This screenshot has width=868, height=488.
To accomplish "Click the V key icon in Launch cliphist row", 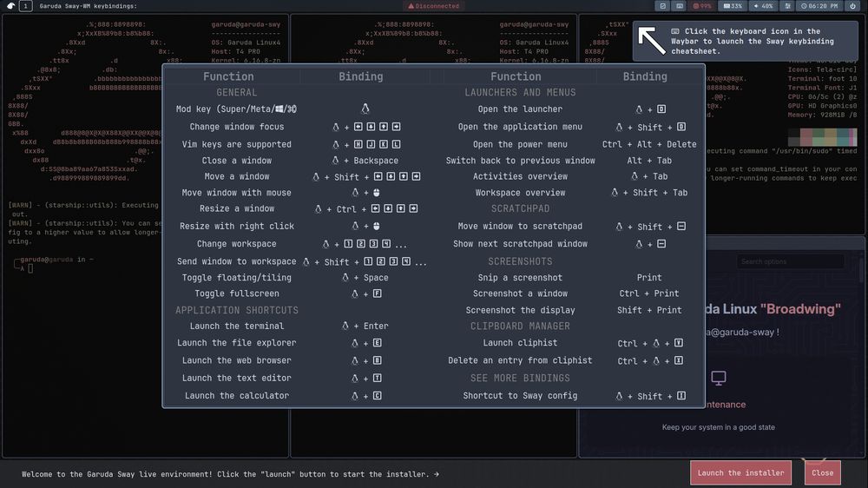I will coord(679,343).
